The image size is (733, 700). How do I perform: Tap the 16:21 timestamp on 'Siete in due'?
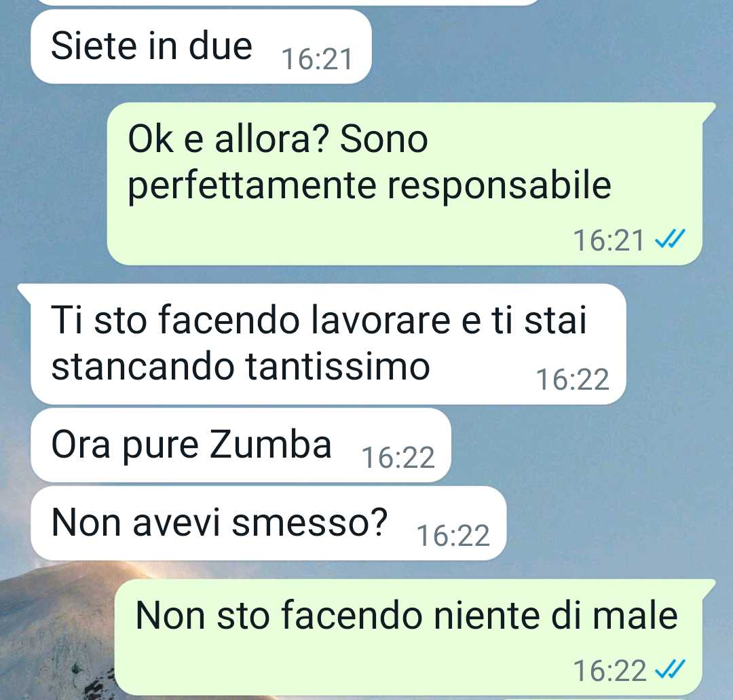point(317,60)
